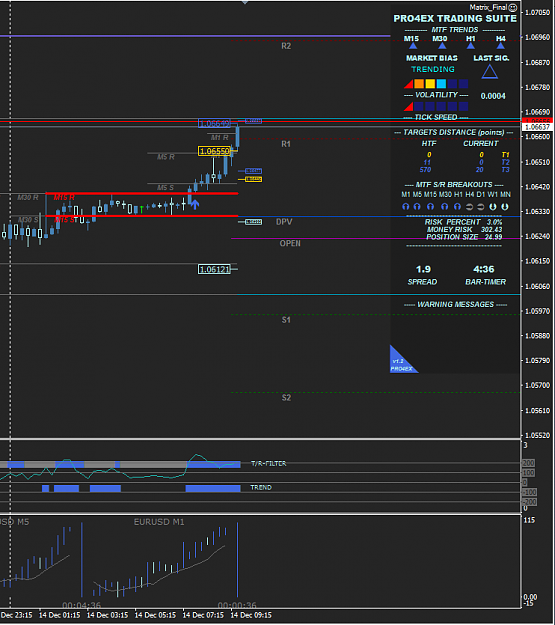Click the yellow volatility square

(430, 84)
